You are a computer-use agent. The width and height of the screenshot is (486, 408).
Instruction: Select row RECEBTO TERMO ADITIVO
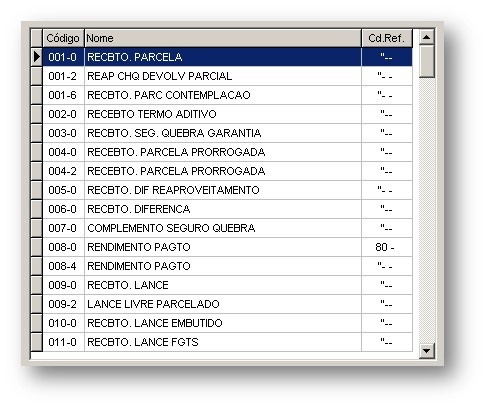coord(228,114)
